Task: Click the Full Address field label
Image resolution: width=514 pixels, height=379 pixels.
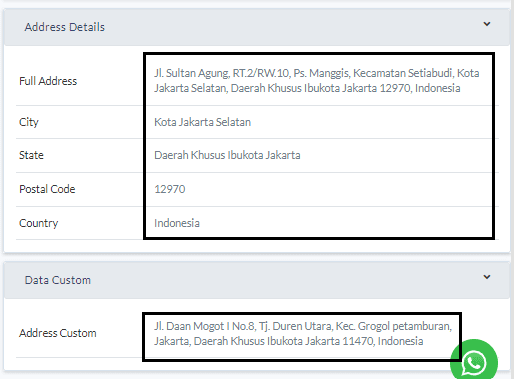Action: tap(48, 81)
